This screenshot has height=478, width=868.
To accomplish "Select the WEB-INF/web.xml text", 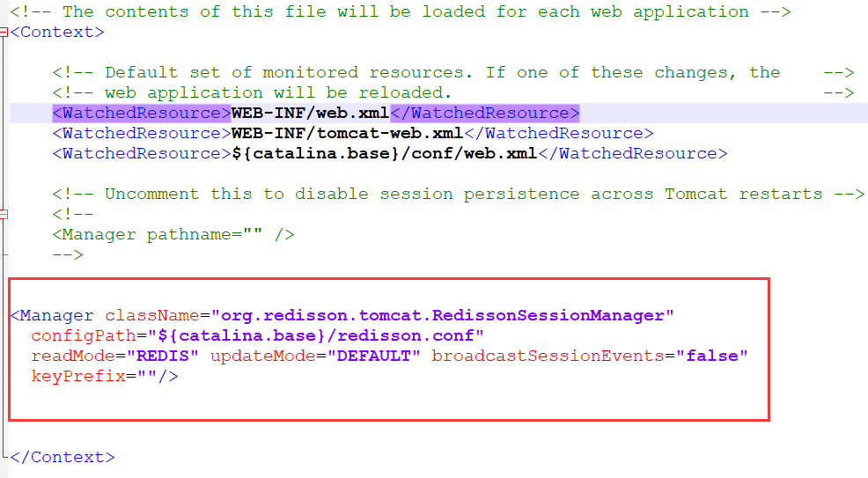I will pyautogui.click(x=311, y=113).
